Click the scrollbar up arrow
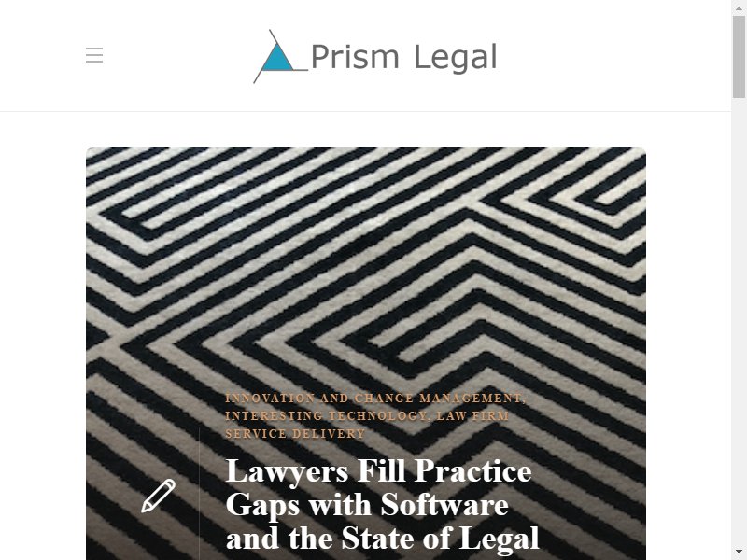Image resolution: width=747 pixels, height=560 pixels. pyautogui.click(x=739, y=7)
